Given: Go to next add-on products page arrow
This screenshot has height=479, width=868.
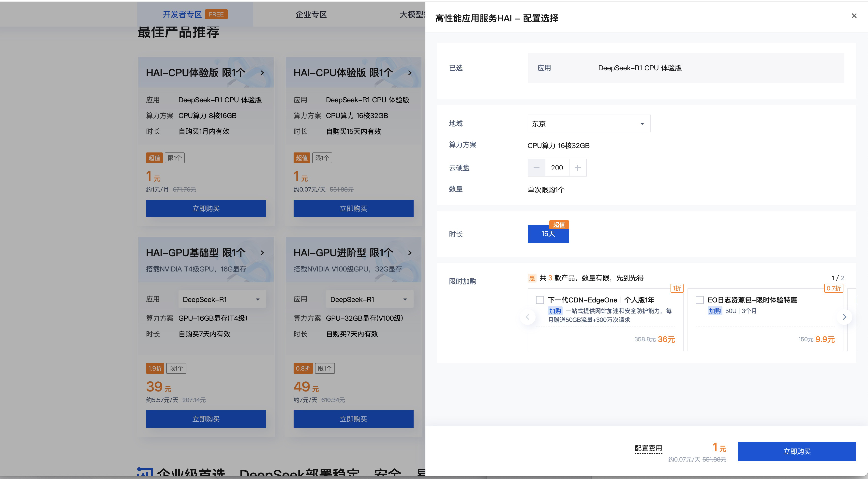Looking at the screenshot, I should (x=844, y=317).
